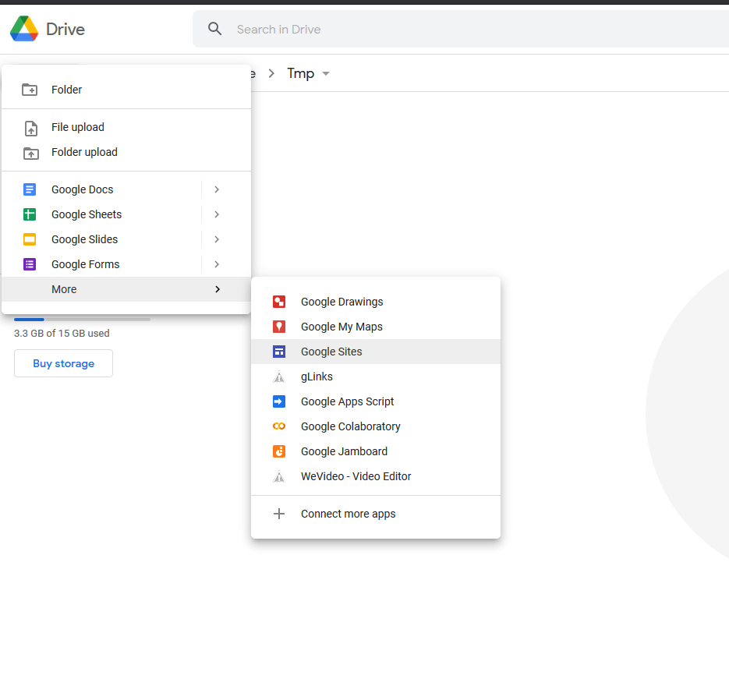The height and width of the screenshot is (700, 729).
Task: Select Google Apps Script menu entry
Action: pos(347,401)
